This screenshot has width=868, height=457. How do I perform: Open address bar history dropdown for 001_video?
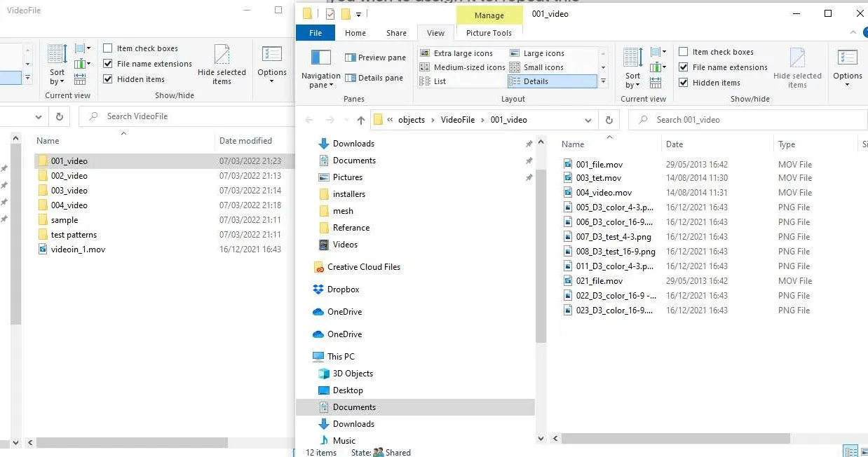pyautogui.click(x=588, y=120)
